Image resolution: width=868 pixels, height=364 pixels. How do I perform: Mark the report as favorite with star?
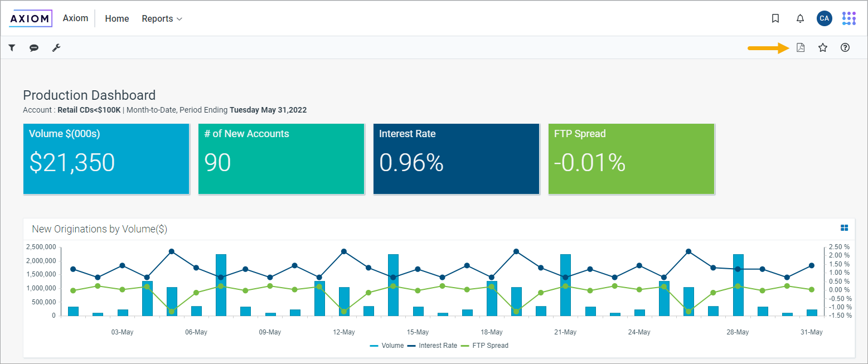point(823,48)
